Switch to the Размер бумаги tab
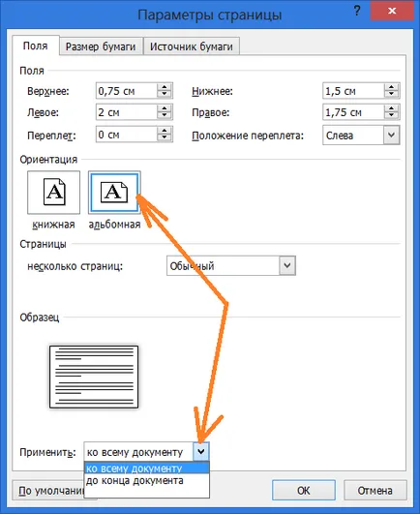420x514 pixels. [x=101, y=46]
